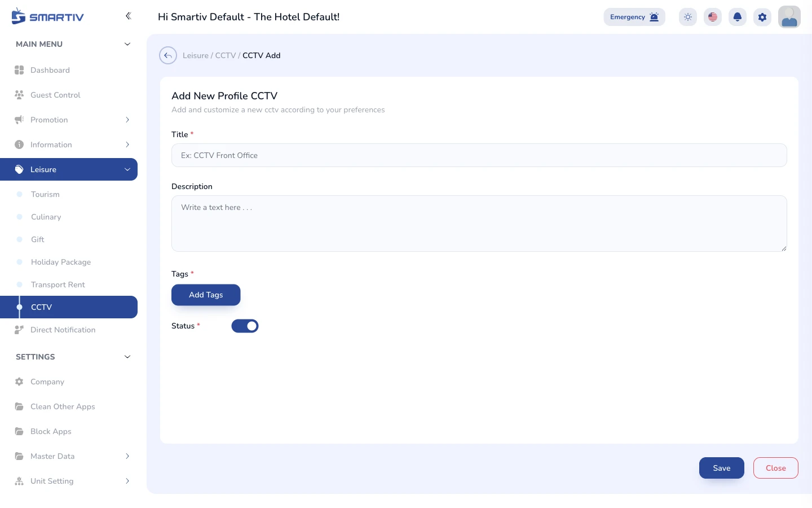Click the Leisure tag icon

point(19,169)
